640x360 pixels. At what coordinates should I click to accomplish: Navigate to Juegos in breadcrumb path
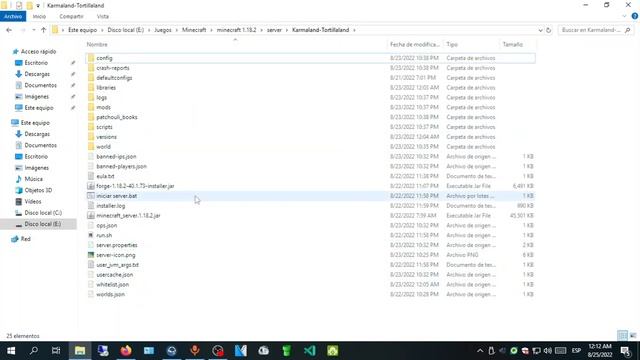pos(163,30)
